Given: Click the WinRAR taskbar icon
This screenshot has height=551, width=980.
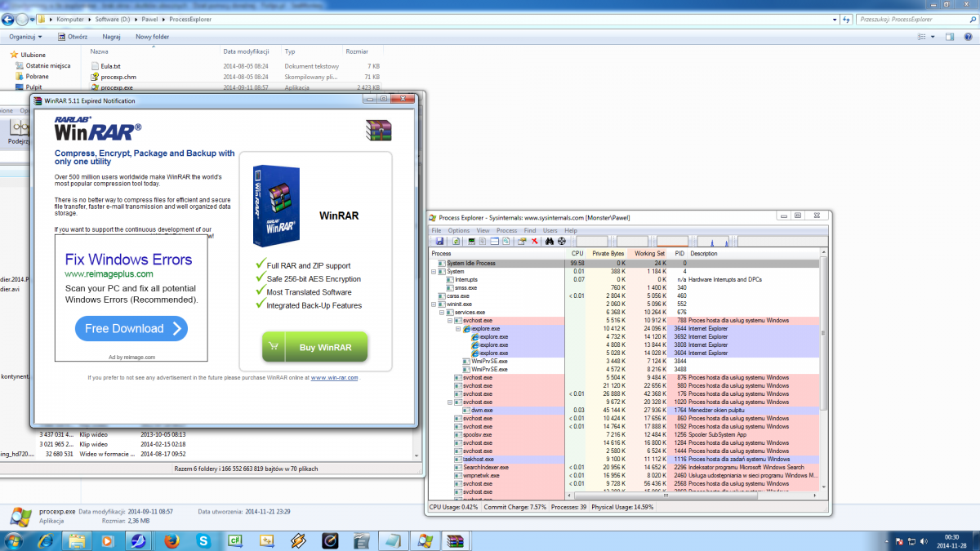Looking at the screenshot, I should click(x=455, y=540).
